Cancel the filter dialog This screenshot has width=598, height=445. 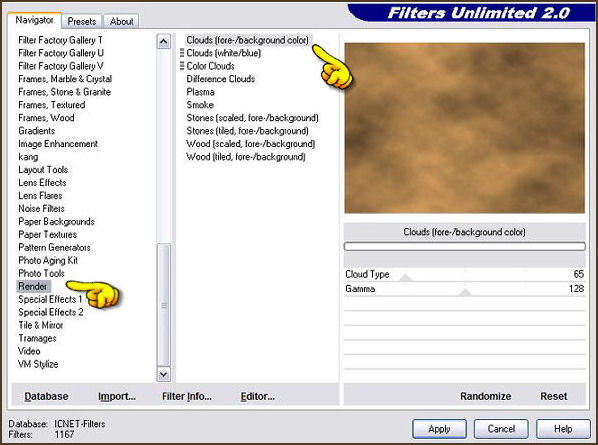tap(501, 429)
